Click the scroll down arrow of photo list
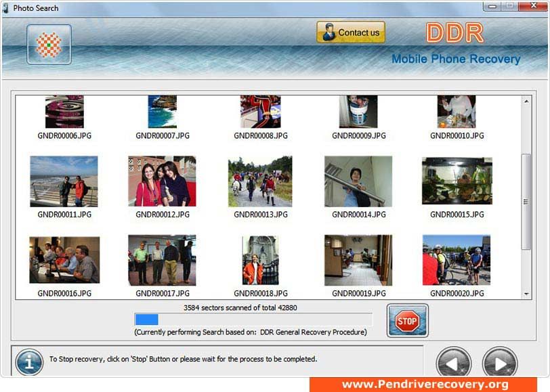The width and height of the screenshot is (550, 392). [x=526, y=294]
